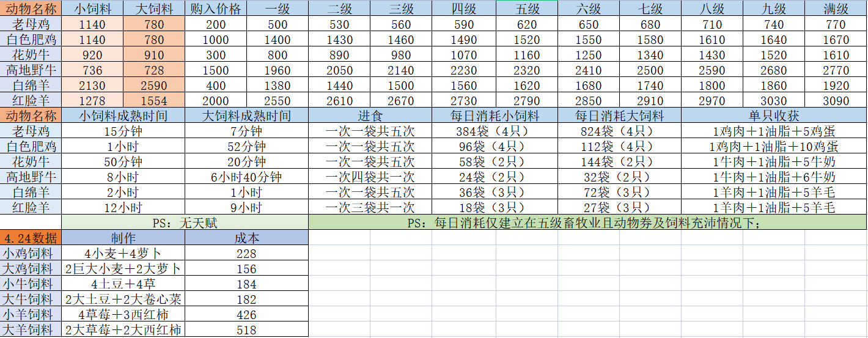This screenshot has width=868, height=338.
Task: Select the 七级 column header cell
Action: pyautogui.click(x=650, y=9)
